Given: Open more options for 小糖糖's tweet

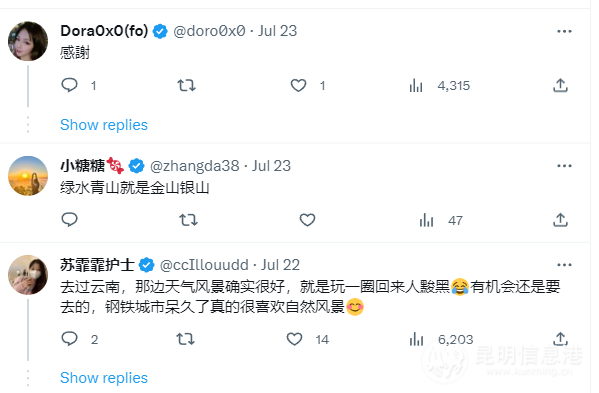Looking at the screenshot, I should click(x=564, y=166).
